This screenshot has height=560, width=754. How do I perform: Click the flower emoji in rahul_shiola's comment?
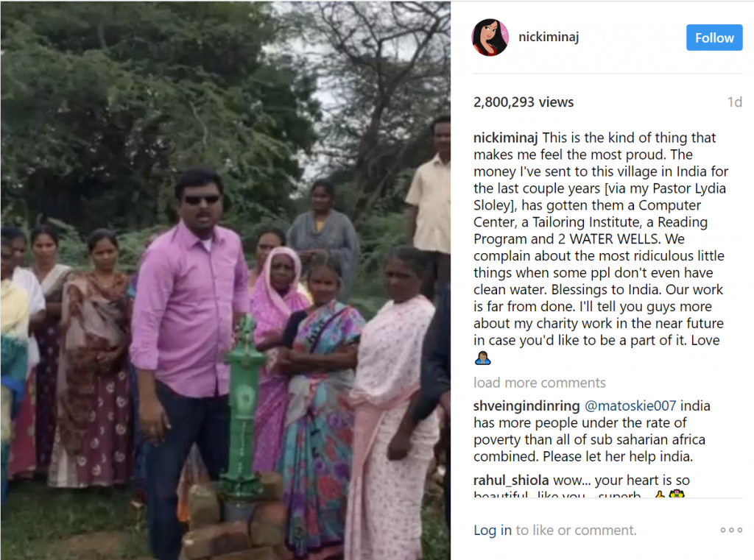[x=677, y=494]
